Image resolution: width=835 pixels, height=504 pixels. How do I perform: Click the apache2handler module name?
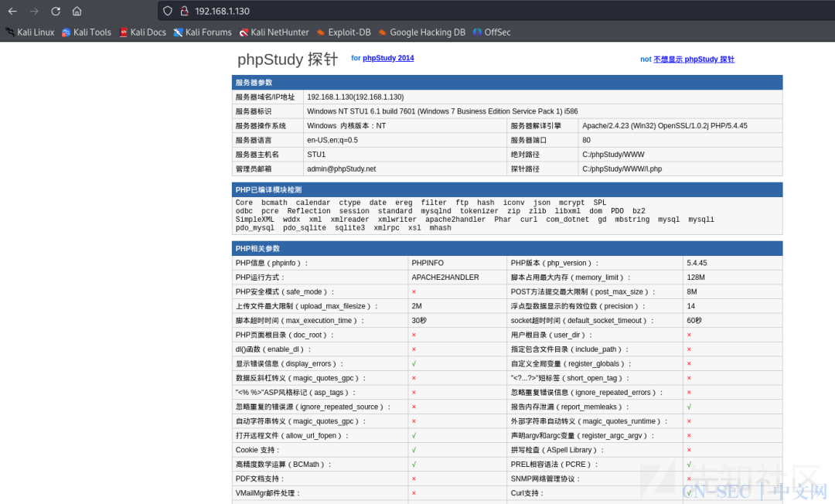(455, 220)
